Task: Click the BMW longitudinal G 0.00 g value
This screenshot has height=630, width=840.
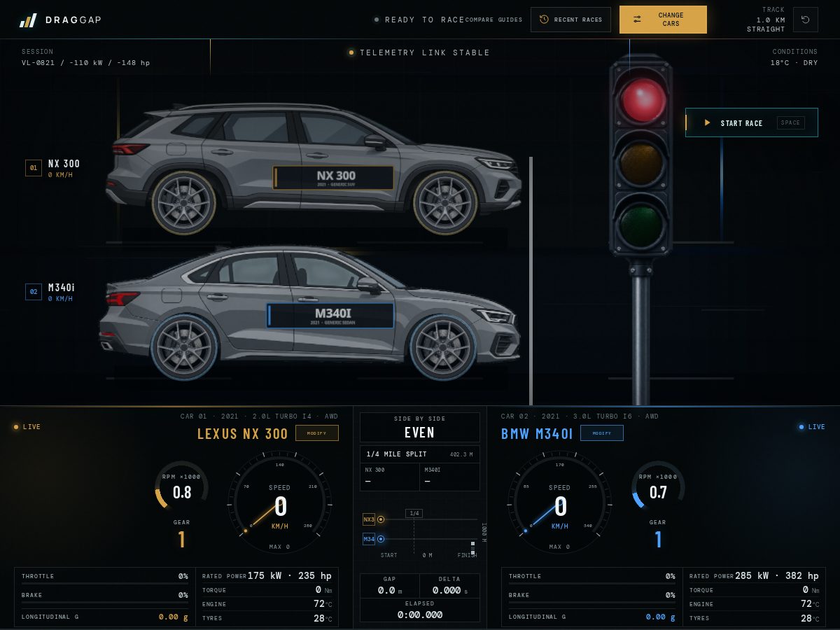Action: pyautogui.click(x=661, y=617)
